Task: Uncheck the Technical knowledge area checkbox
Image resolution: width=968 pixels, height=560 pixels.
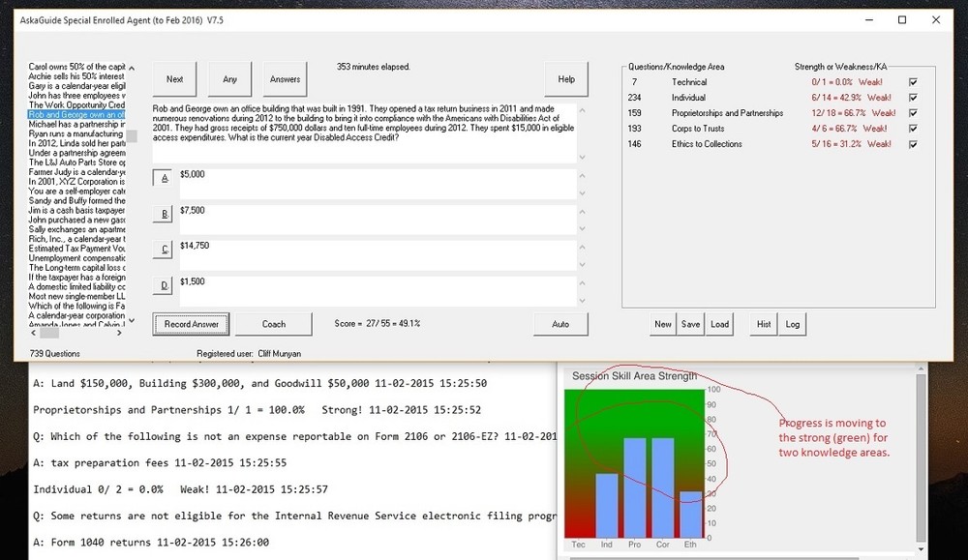Action: 911,82
